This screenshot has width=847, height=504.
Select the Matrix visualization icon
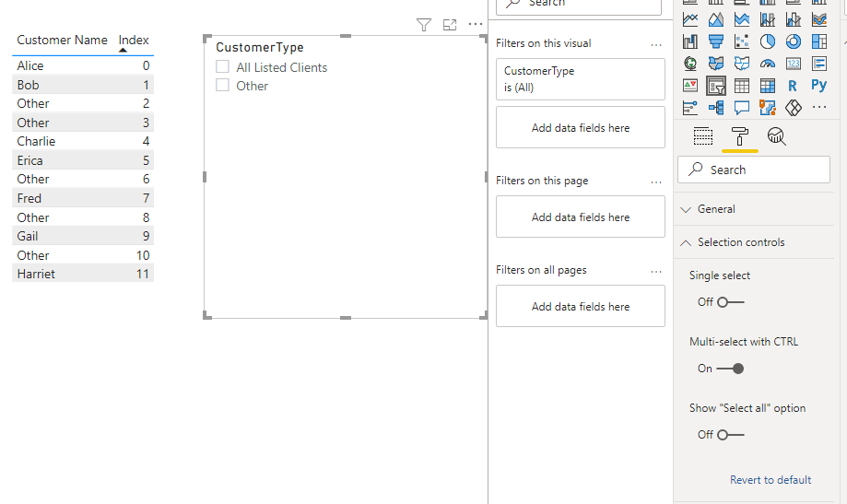pos(768,86)
